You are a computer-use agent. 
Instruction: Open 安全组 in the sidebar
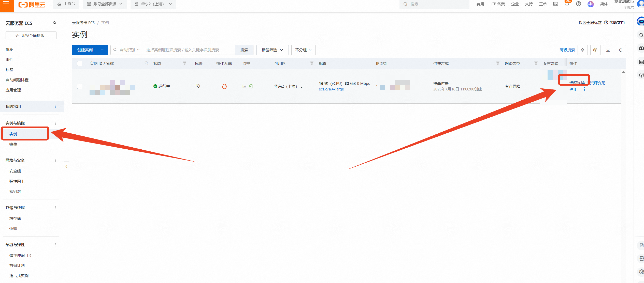click(15, 171)
